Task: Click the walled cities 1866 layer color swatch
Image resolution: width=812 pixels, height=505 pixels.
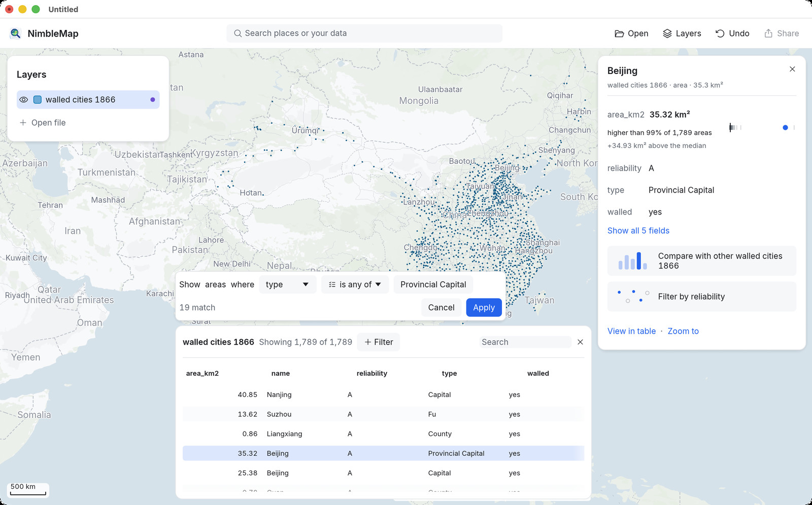Action: coord(38,100)
